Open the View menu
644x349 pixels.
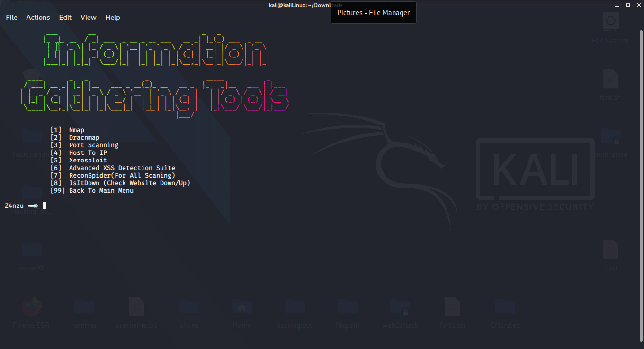[x=89, y=18]
